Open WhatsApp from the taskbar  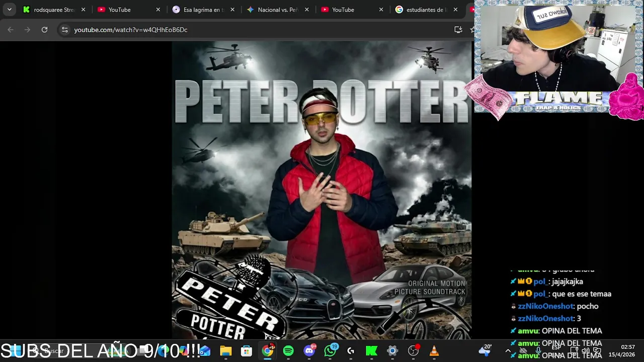(x=330, y=351)
